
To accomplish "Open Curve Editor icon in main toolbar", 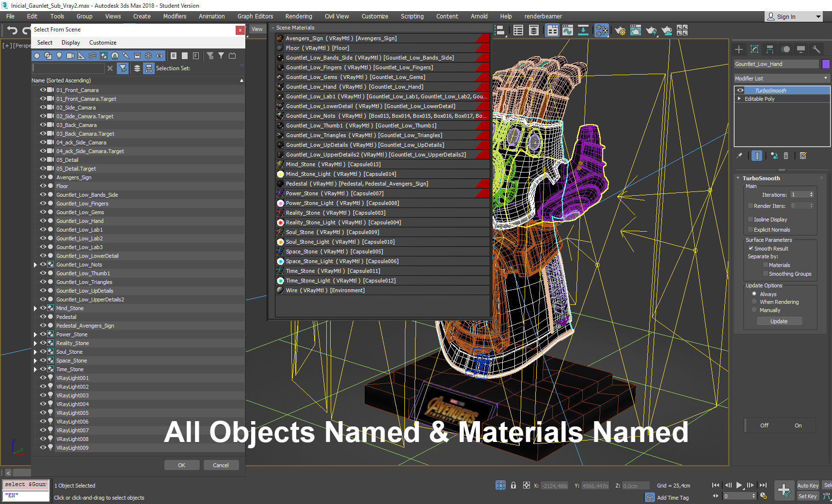I will 568,31.
